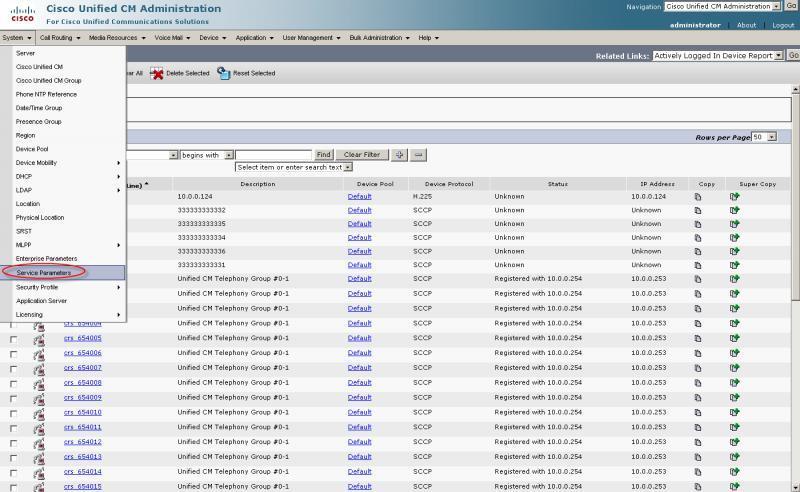
Task: Click the Copy icon in the 10.0.0.124 row
Action: (697, 197)
